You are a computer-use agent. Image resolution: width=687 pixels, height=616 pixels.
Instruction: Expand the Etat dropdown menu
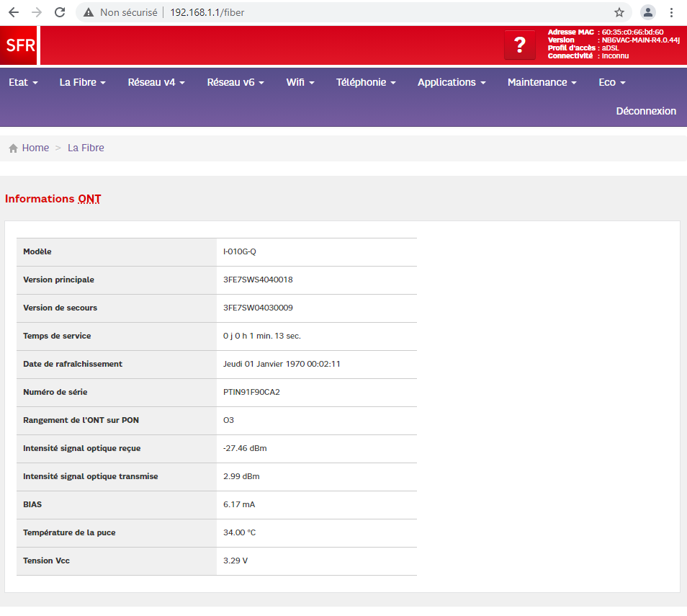(x=23, y=82)
